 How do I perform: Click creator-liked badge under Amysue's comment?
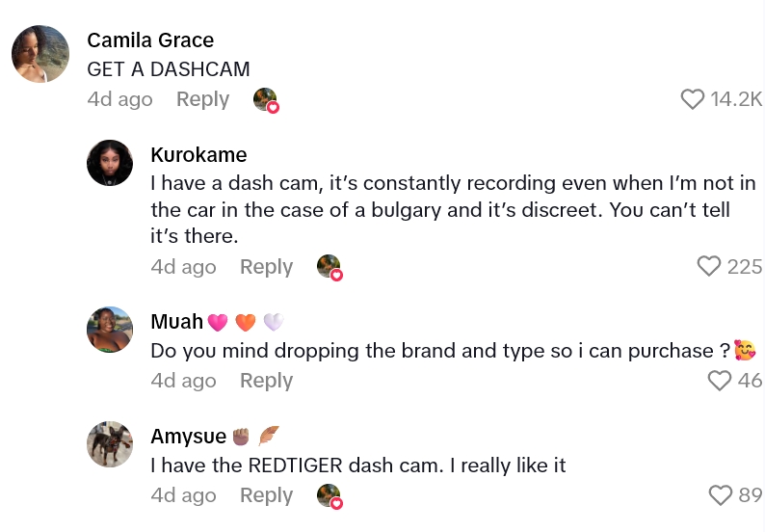[x=330, y=496]
